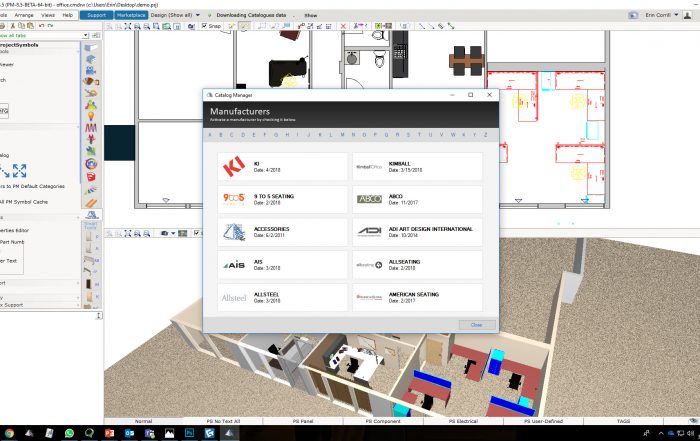Switch to Normal layer tab
This screenshot has width=700, height=441.
pyautogui.click(x=143, y=421)
